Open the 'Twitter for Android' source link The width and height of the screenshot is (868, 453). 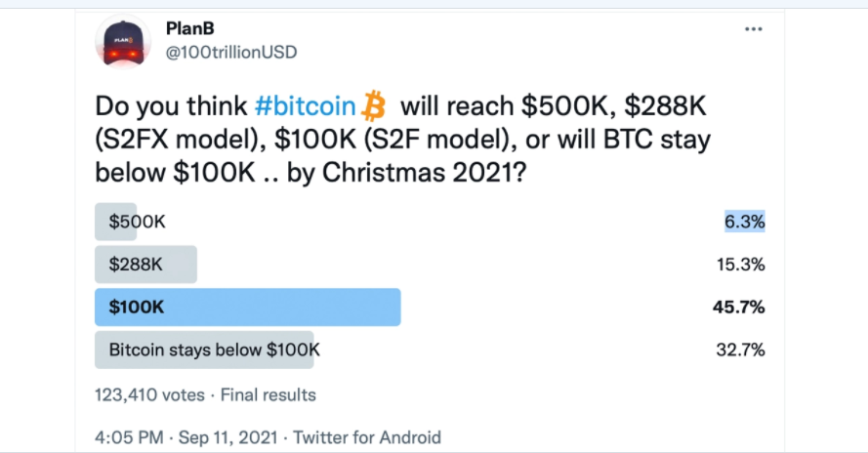coord(367,437)
